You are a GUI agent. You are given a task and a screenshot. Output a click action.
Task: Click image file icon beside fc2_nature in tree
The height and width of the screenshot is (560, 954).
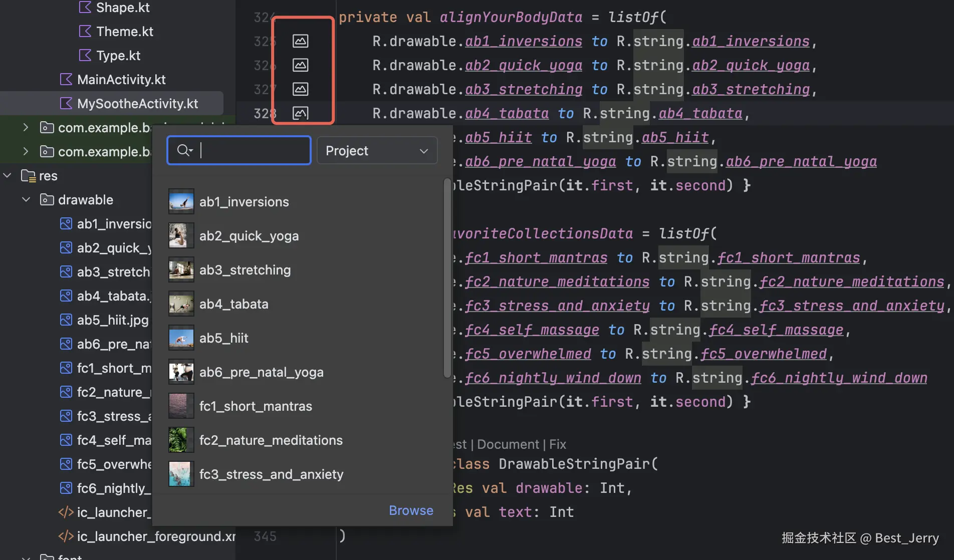pos(66,392)
